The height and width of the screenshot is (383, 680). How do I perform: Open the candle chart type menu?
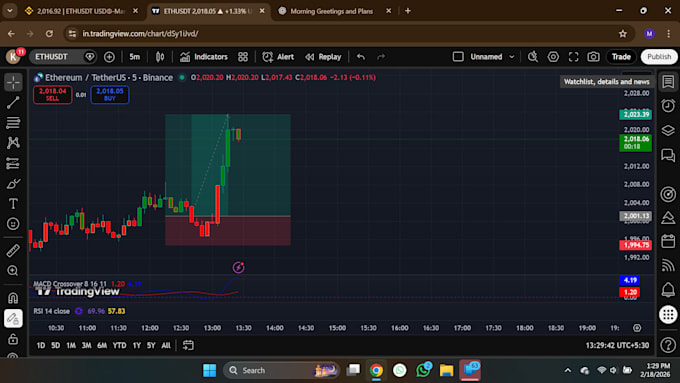[x=160, y=57]
